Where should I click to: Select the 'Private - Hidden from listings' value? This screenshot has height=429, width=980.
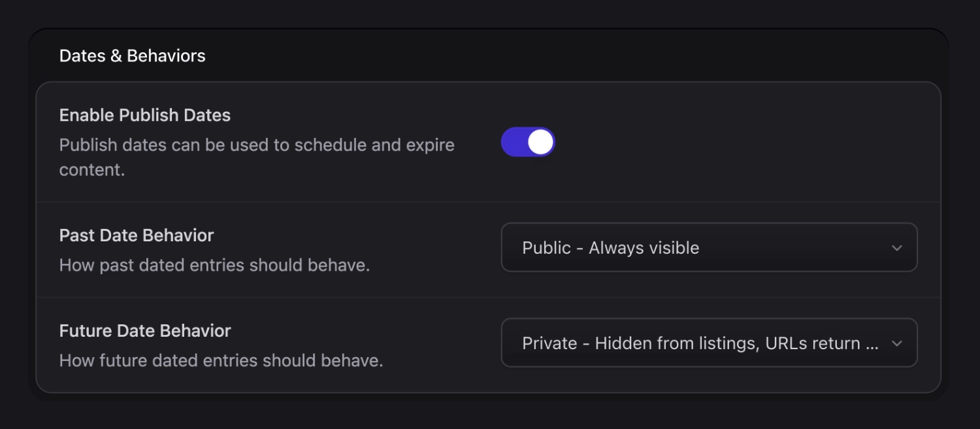tap(709, 343)
